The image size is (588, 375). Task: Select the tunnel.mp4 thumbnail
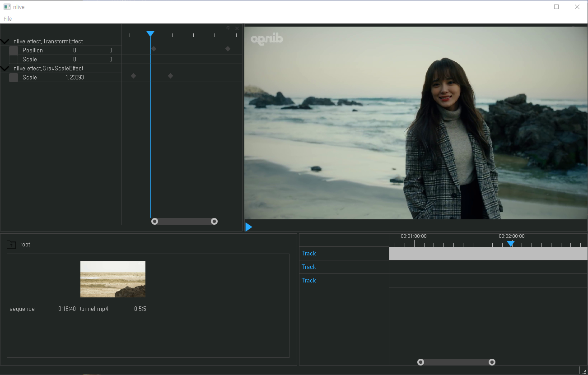113,279
